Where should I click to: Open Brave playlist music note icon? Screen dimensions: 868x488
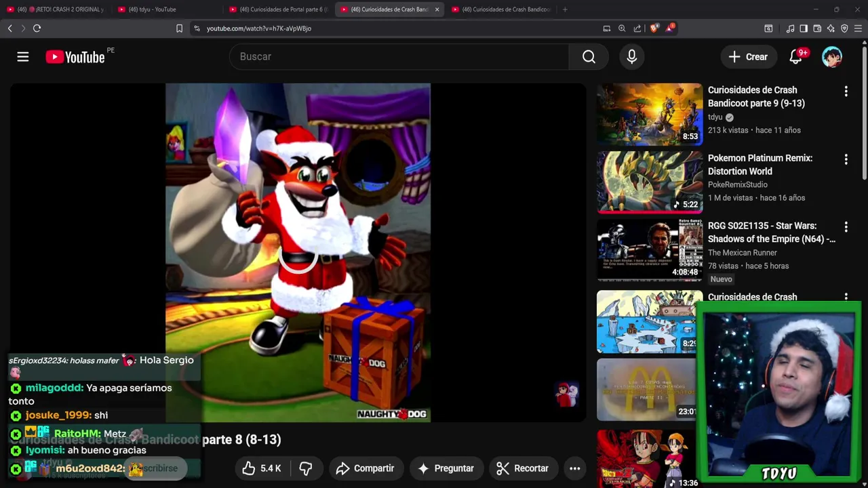(x=790, y=28)
